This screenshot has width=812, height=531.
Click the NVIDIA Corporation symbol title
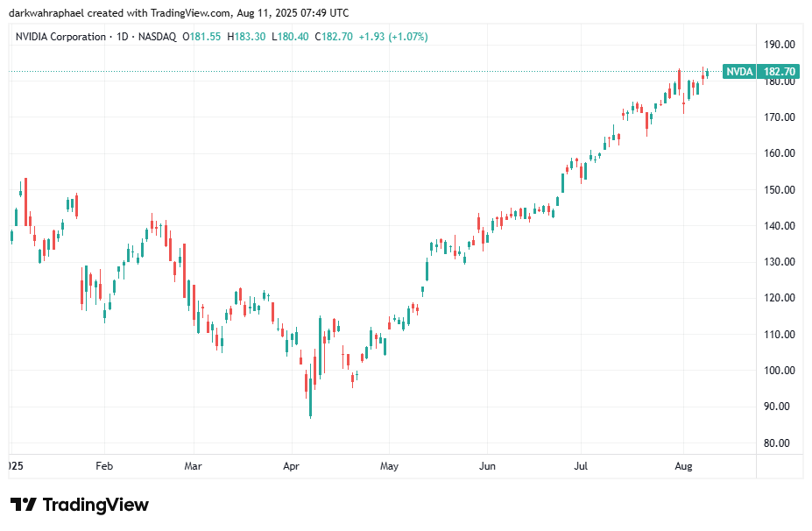(60, 37)
